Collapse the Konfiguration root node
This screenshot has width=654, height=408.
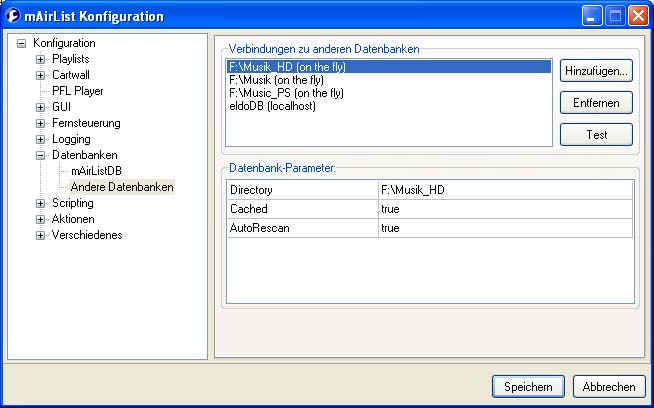[x=21, y=43]
